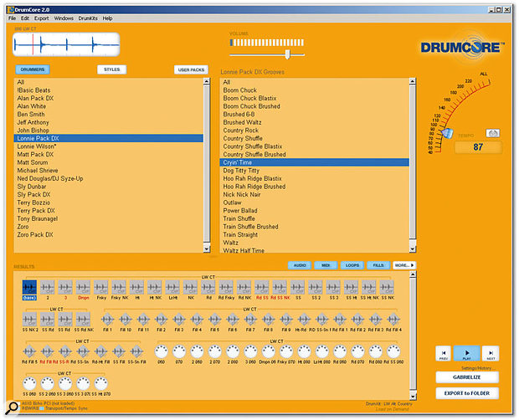Screen dimensions: 519x420
Task: Open the Edit menu
Action: point(25,18)
